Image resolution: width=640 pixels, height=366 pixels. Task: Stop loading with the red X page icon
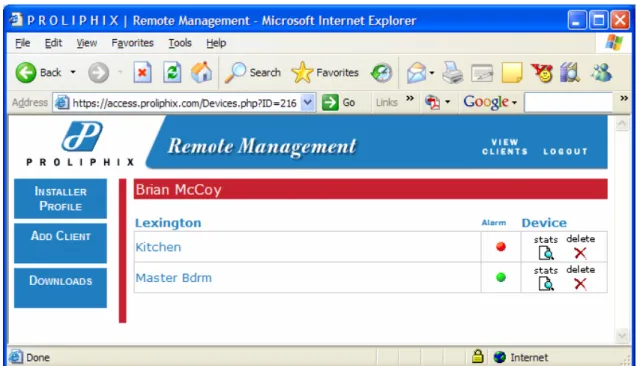(142, 73)
